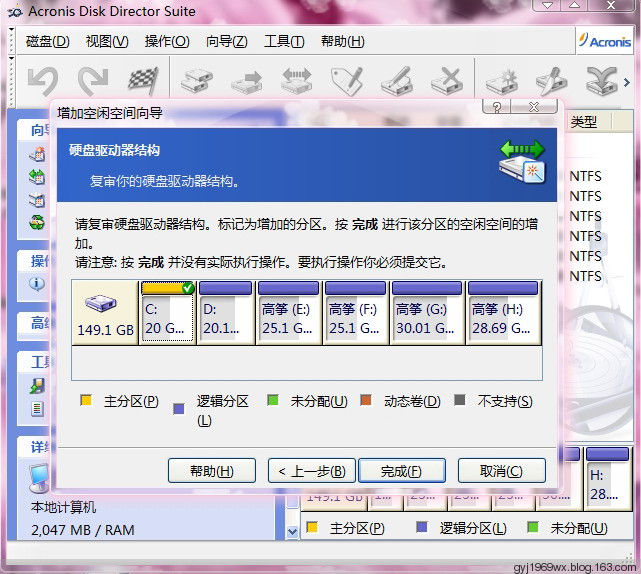This screenshot has height=574, width=641.
Task: Cancel wizard with 取消(C) button
Action: (502, 471)
